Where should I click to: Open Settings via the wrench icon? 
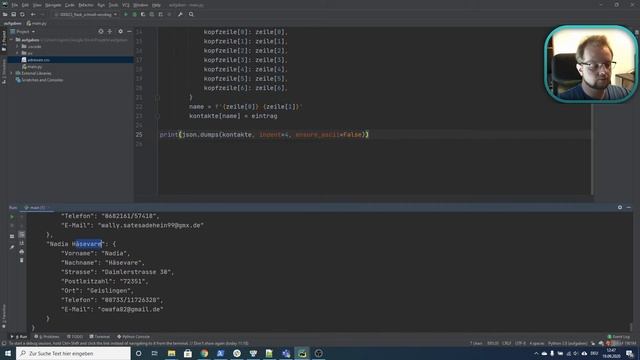(180, 14)
